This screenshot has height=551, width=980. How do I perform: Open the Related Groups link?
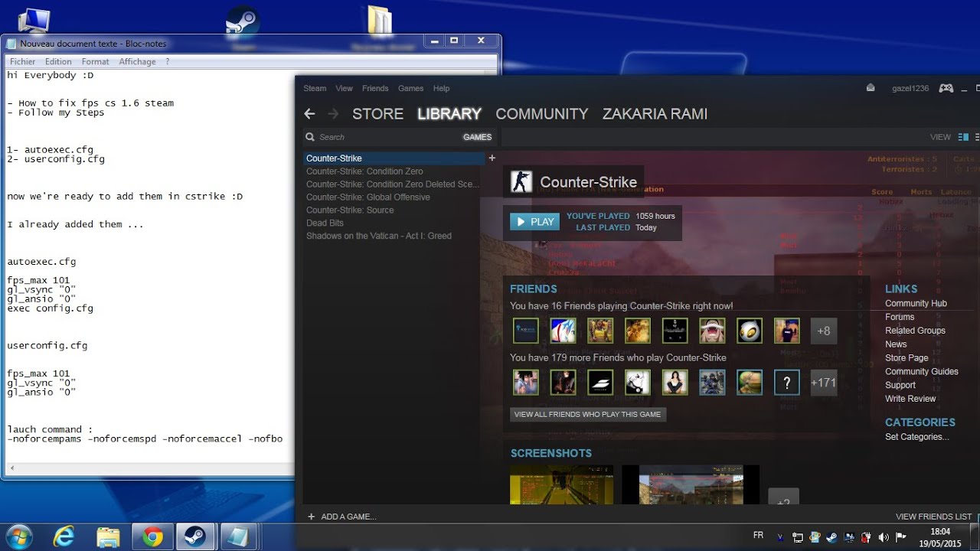(x=915, y=331)
